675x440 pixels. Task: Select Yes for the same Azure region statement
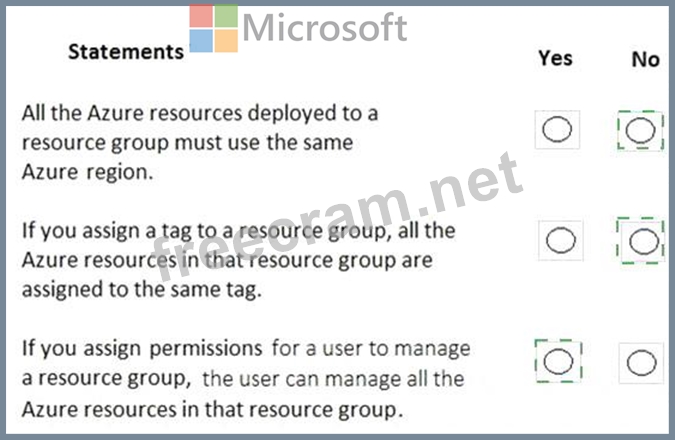pos(557,130)
